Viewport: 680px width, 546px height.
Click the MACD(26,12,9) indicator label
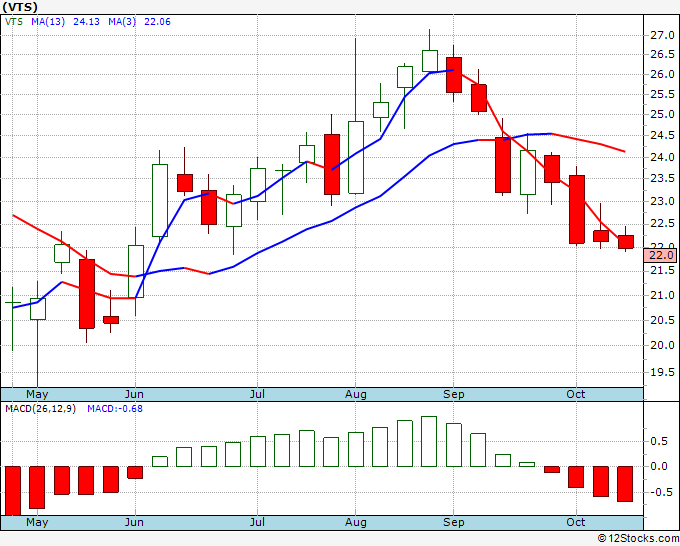point(40,409)
